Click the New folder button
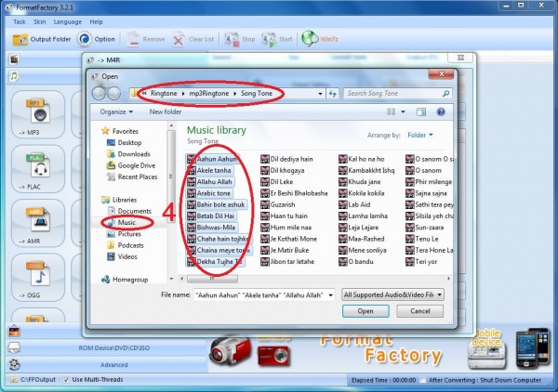This screenshot has height=392, width=558. (x=166, y=112)
